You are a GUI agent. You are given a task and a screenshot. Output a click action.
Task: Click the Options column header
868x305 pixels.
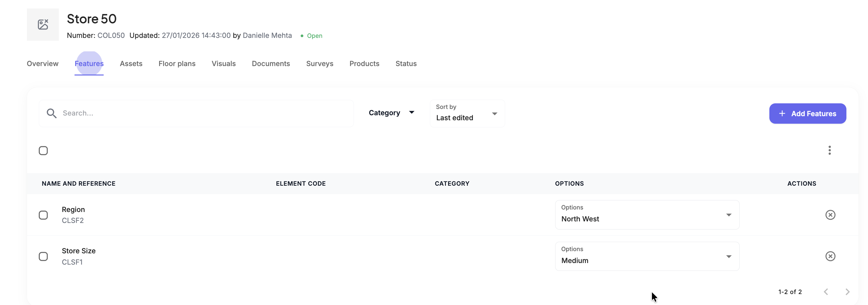point(570,184)
